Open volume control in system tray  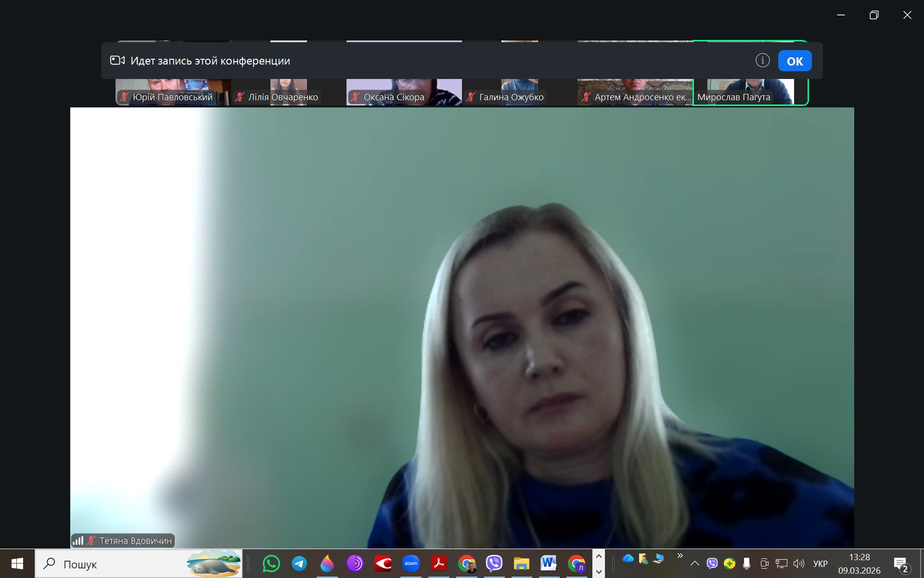(799, 564)
